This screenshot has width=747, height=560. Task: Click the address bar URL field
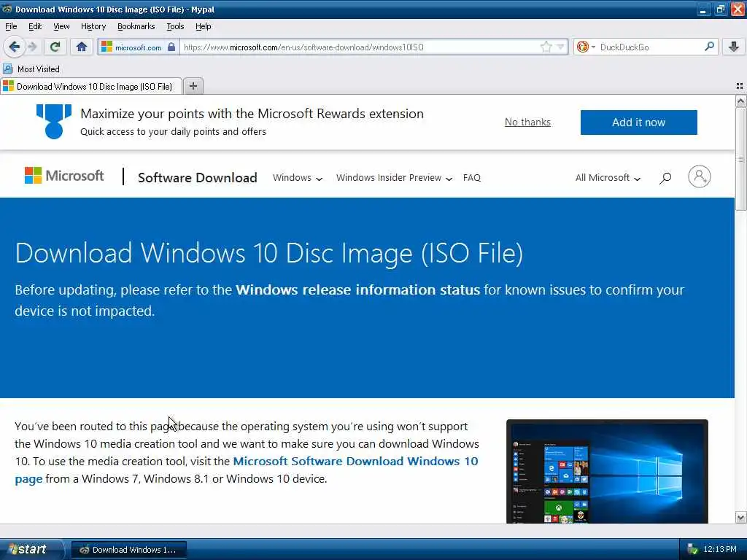click(360, 47)
